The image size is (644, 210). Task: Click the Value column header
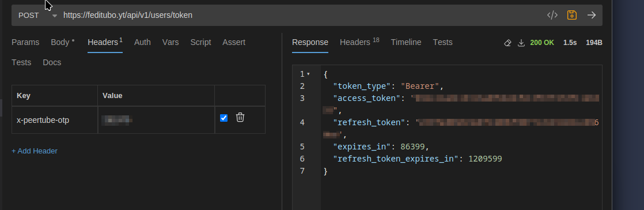156,95
